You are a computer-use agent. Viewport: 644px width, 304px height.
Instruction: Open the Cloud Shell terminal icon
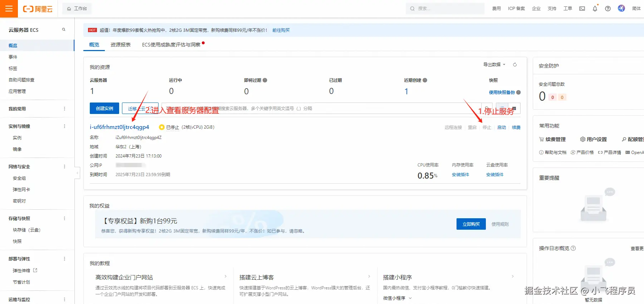(x=582, y=9)
